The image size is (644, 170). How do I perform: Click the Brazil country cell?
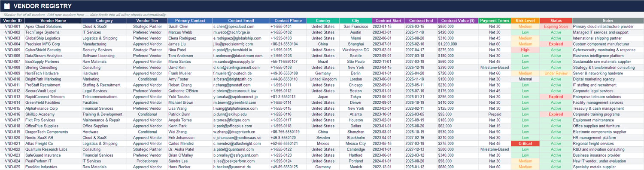[323, 62]
